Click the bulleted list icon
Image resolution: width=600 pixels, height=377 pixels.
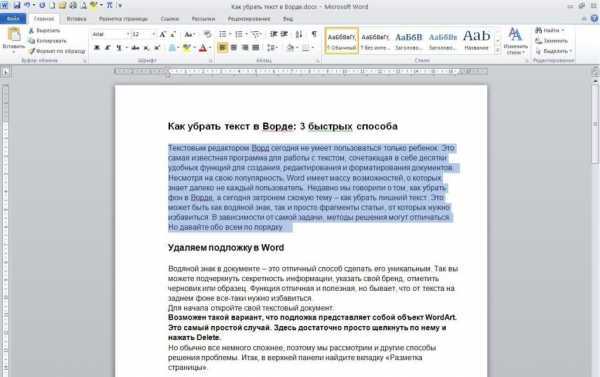[x=223, y=34]
